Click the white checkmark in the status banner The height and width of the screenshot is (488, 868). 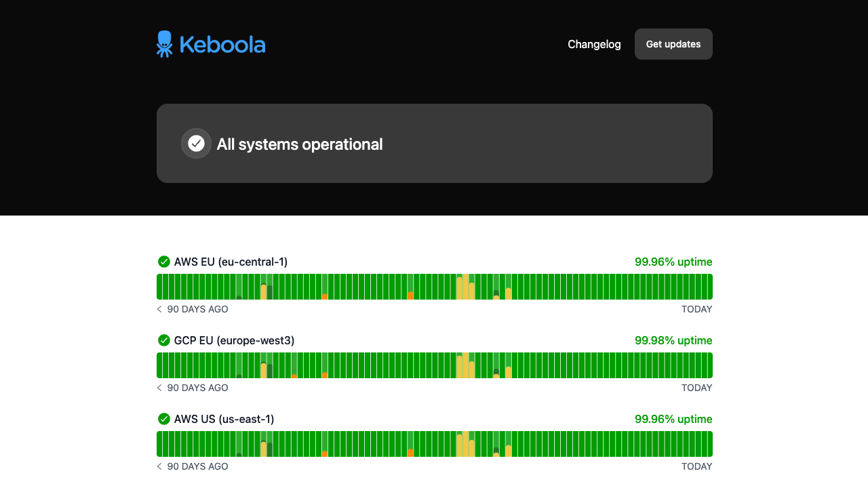[196, 143]
